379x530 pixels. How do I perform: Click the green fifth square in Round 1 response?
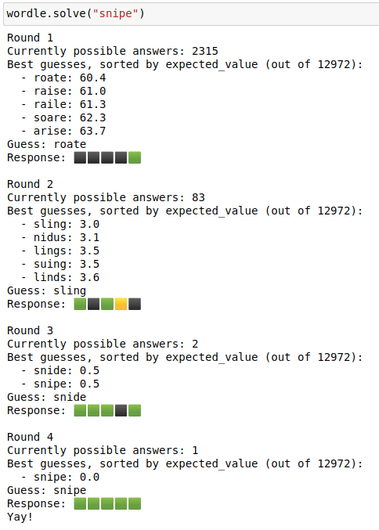tap(135, 158)
